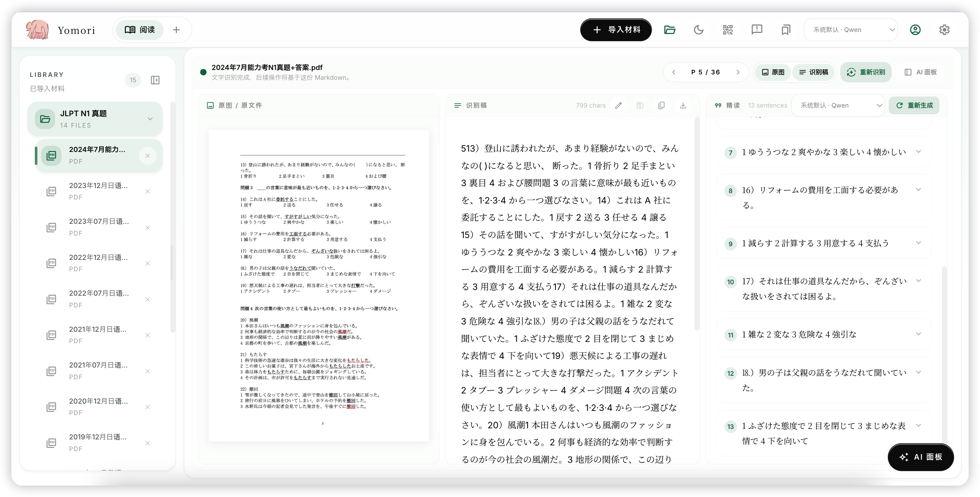Open the header 系统默认 · Qwen model dropdown
The image size is (980, 497).
point(851,30)
